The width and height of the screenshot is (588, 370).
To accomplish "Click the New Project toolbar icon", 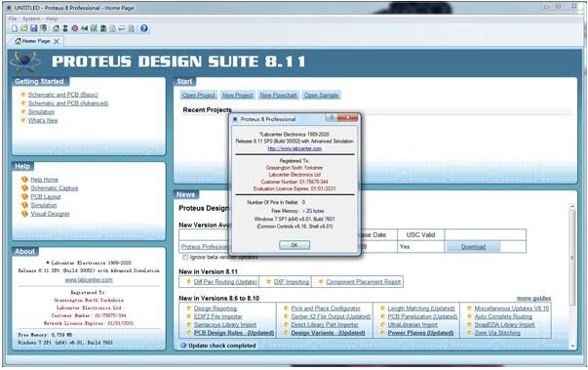I will [15, 28].
